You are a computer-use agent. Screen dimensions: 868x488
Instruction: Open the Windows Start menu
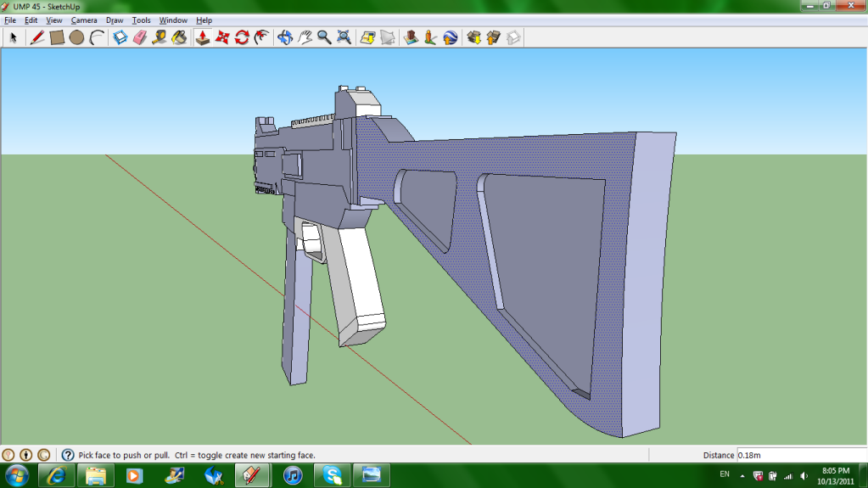point(17,475)
